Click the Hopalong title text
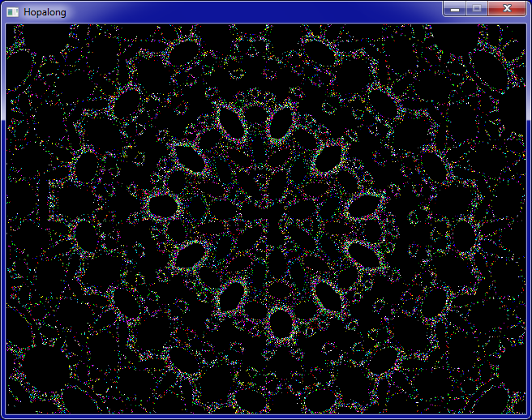 coord(45,12)
